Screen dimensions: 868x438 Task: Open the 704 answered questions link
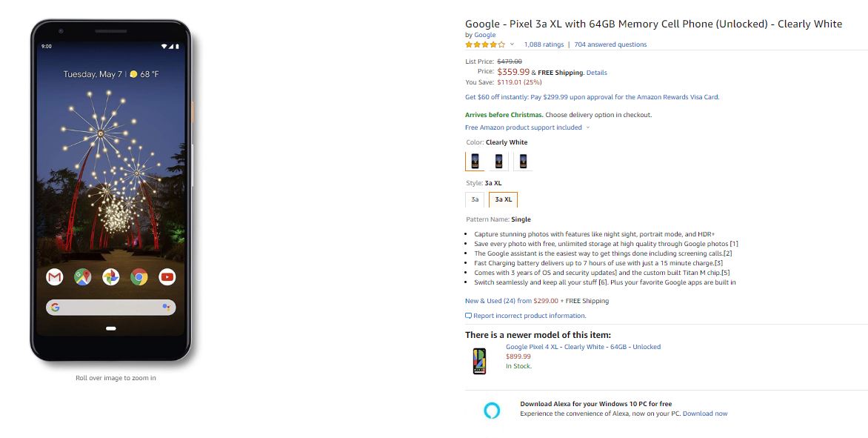tap(610, 44)
